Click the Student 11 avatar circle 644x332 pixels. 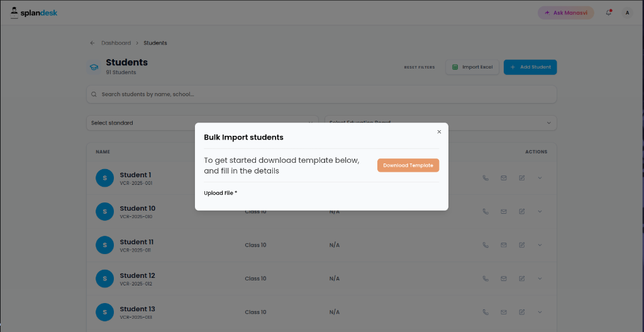click(x=105, y=245)
